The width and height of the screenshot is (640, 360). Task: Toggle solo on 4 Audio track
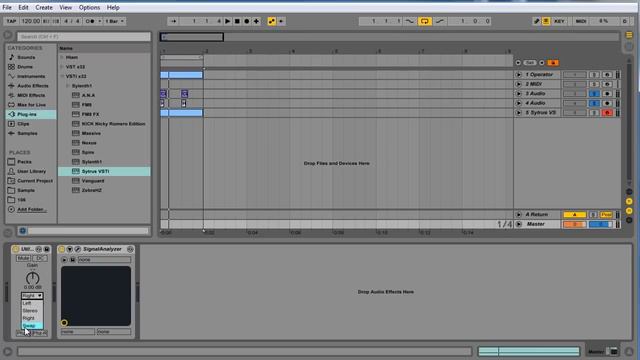(x=594, y=103)
